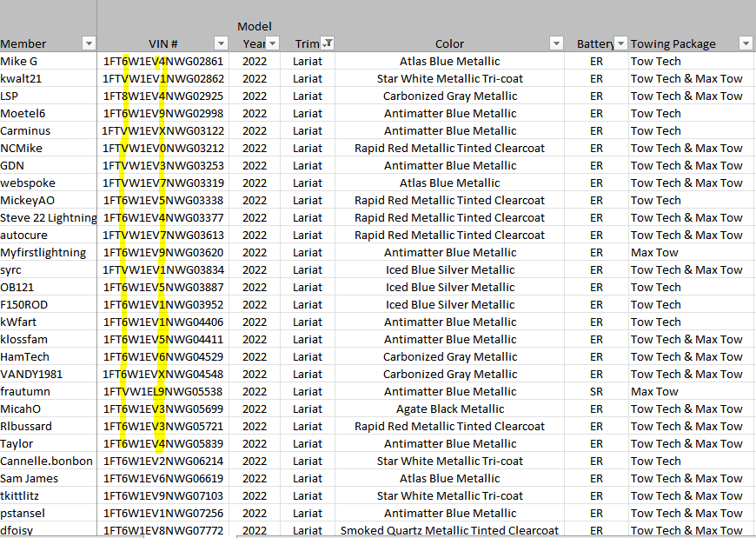Screen dimensions: 756x538
Task: Expand the Color column filter dropdown
Action: coord(557,43)
